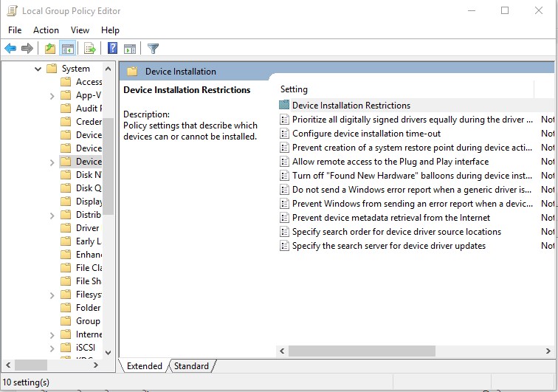The width and height of the screenshot is (558, 392).
Task: Select the Disk N folder in tree
Action: point(89,175)
